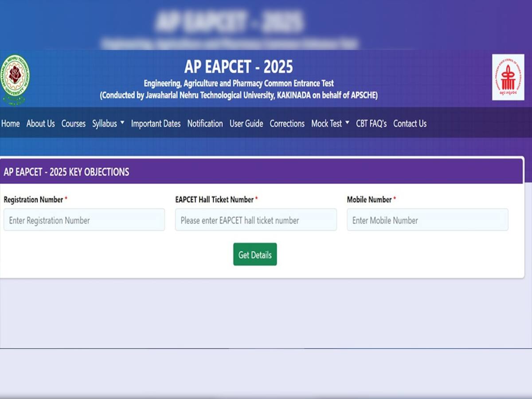Open the CBT FAQ's page
This screenshot has height=399, width=532.
coord(372,124)
